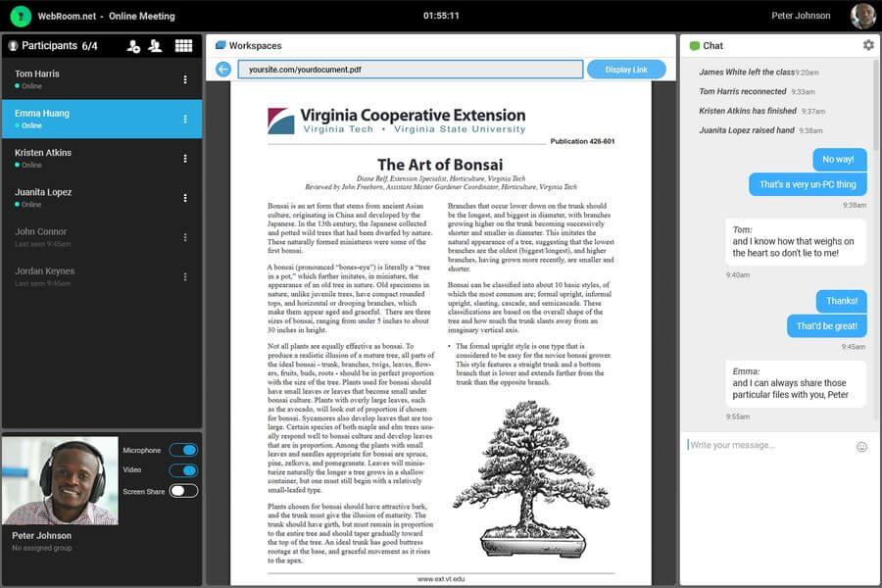Disable the Video toggle
Viewport: 882px width, 588px height.
184,469
